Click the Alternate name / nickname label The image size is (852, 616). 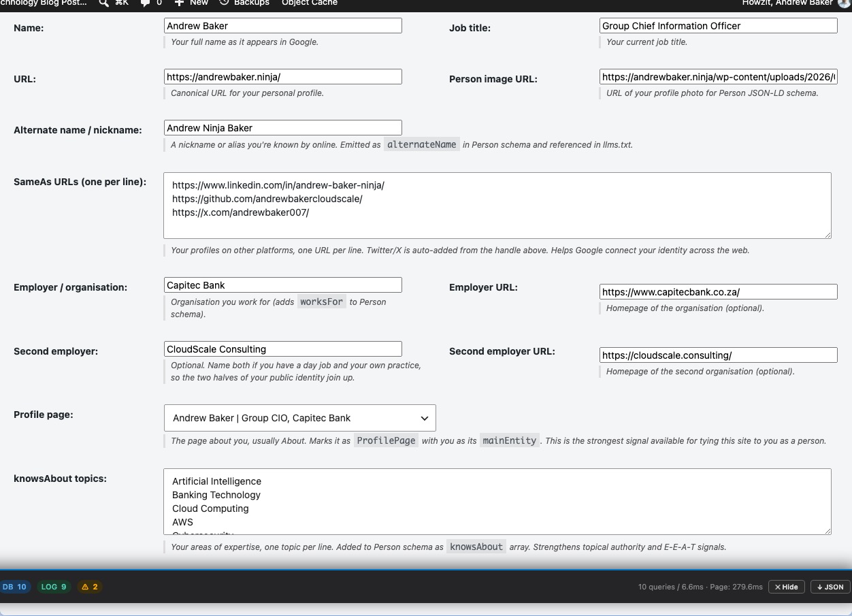click(78, 130)
